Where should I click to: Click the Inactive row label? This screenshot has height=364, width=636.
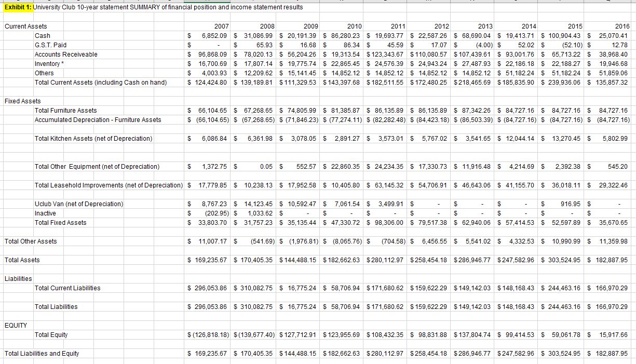point(45,213)
